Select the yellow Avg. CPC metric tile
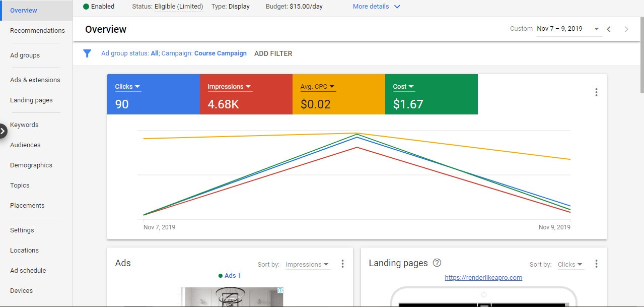The width and height of the screenshot is (644, 307). (x=339, y=94)
